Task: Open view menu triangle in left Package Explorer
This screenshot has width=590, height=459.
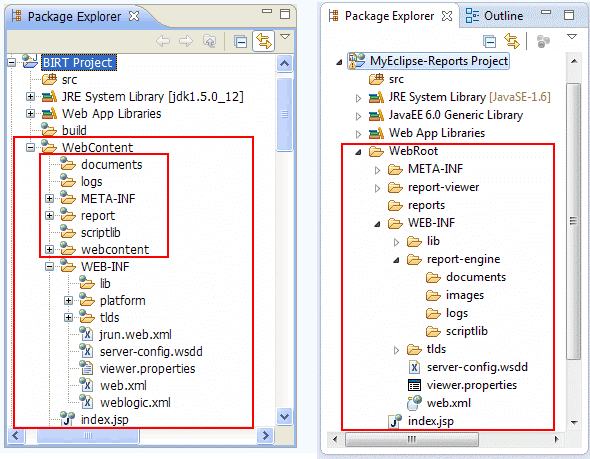Action: tap(285, 36)
